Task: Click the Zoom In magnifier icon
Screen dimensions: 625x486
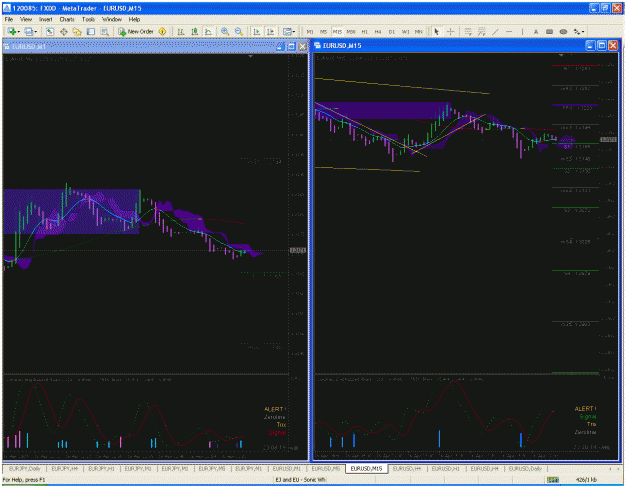Action: (x=225, y=31)
